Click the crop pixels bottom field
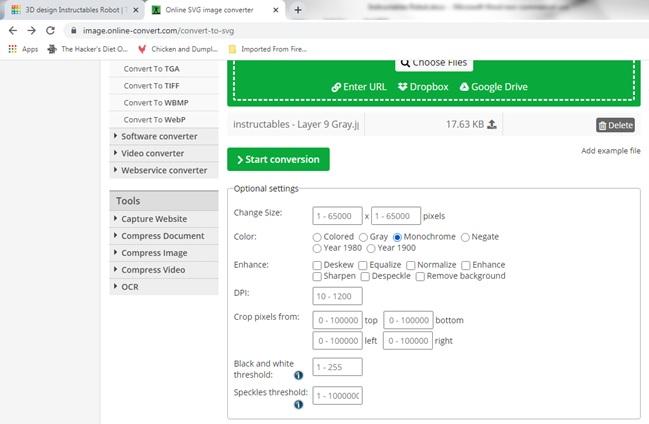649x424 pixels. pos(409,320)
